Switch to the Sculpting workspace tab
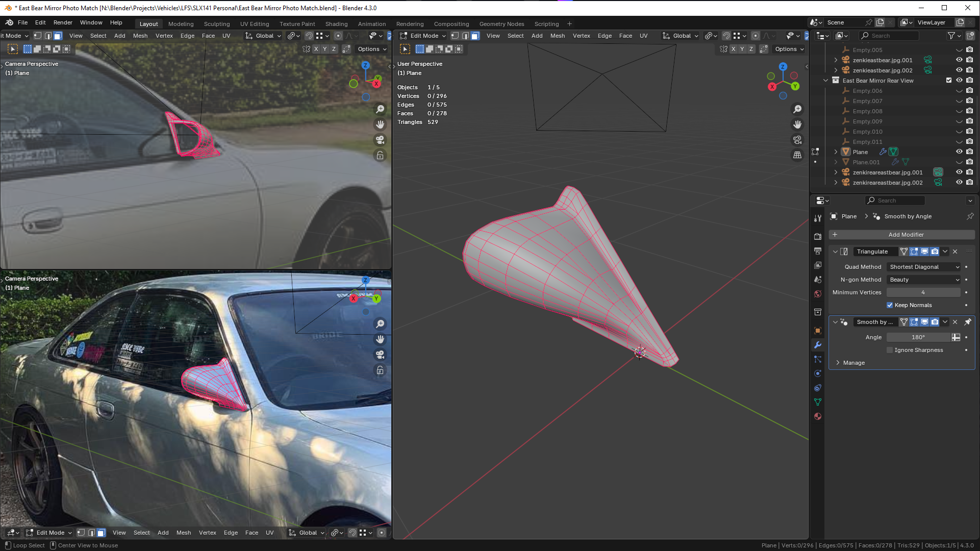The height and width of the screenshot is (551, 980). [216, 24]
